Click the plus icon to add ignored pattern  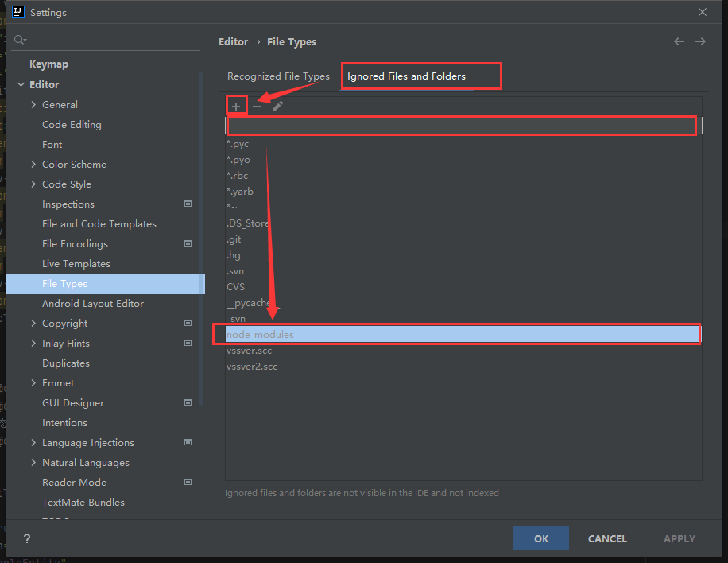(x=236, y=107)
